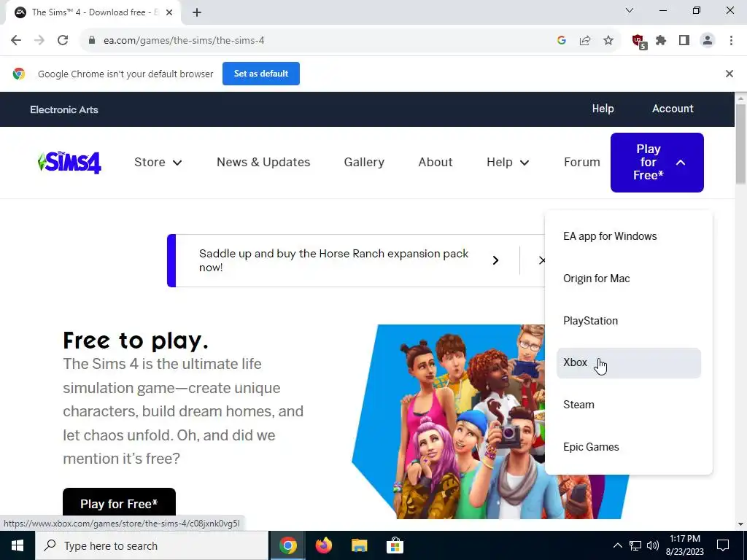Image resolution: width=747 pixels, height=560 pixels.
Task: Select EA app for Windows
Action: (629, 236)
